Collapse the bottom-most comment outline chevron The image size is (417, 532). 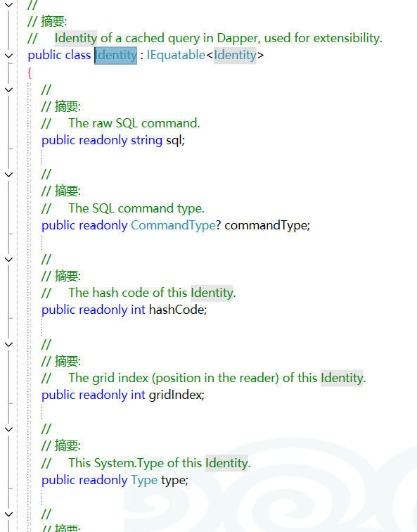[9, 514]
